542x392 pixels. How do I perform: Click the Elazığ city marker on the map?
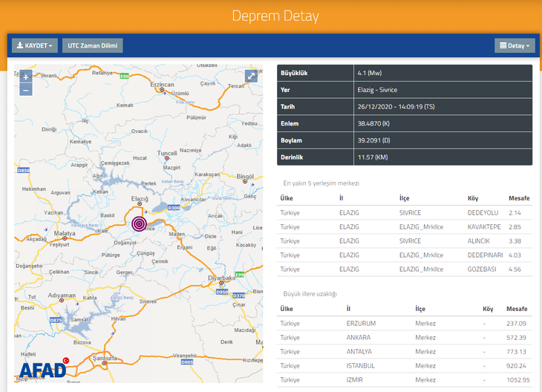[139, 205]
